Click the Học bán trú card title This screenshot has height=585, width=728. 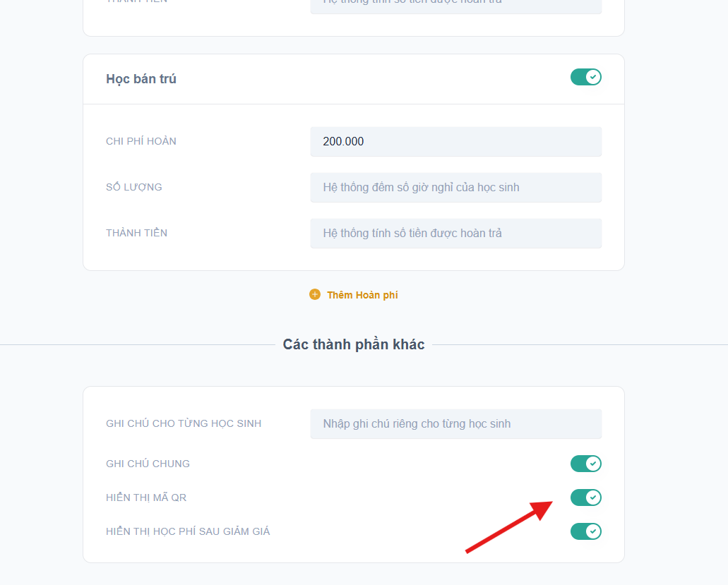point(141,79)
